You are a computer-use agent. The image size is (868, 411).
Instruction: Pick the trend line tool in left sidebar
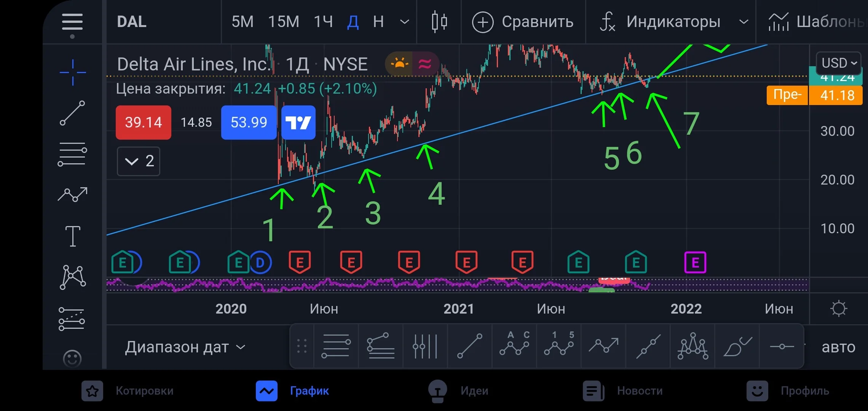pos(72,113)
